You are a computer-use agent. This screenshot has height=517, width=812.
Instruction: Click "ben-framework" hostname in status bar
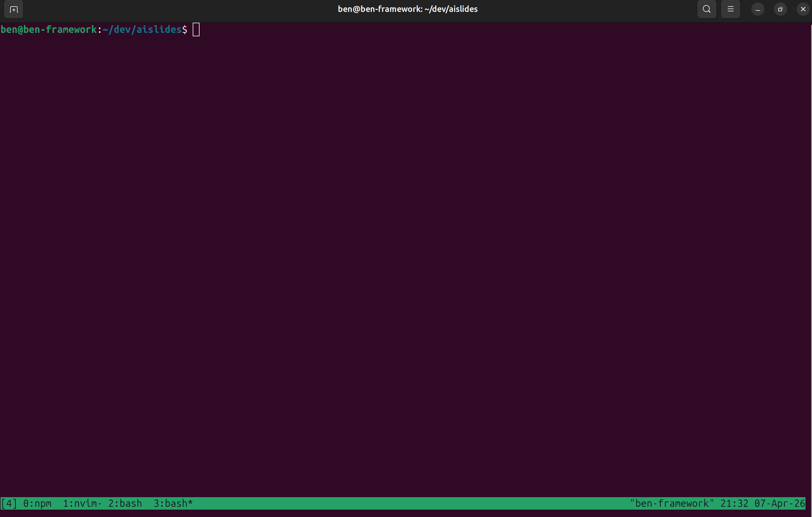[672, 503]
